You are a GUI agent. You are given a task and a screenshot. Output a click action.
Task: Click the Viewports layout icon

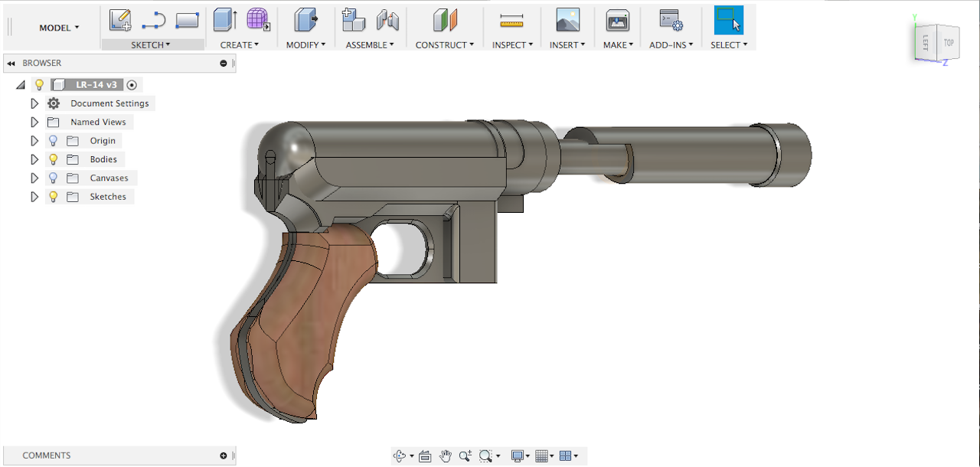(565, 456)
